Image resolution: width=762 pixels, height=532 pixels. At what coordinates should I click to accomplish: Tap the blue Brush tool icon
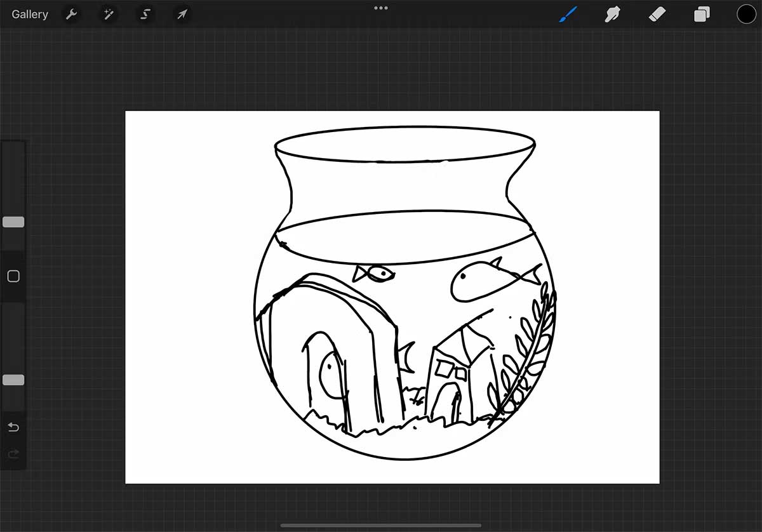pyautogui.click(x=568, y=14)
